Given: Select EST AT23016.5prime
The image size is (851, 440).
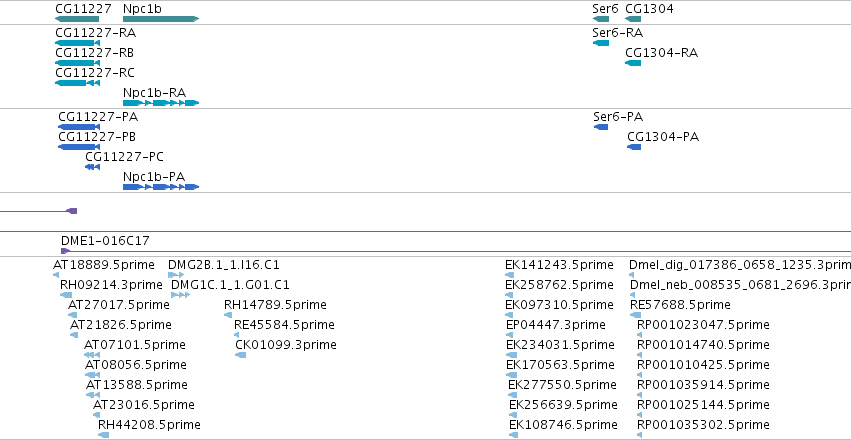Looking at the screenshot, I should click(144, 405).
